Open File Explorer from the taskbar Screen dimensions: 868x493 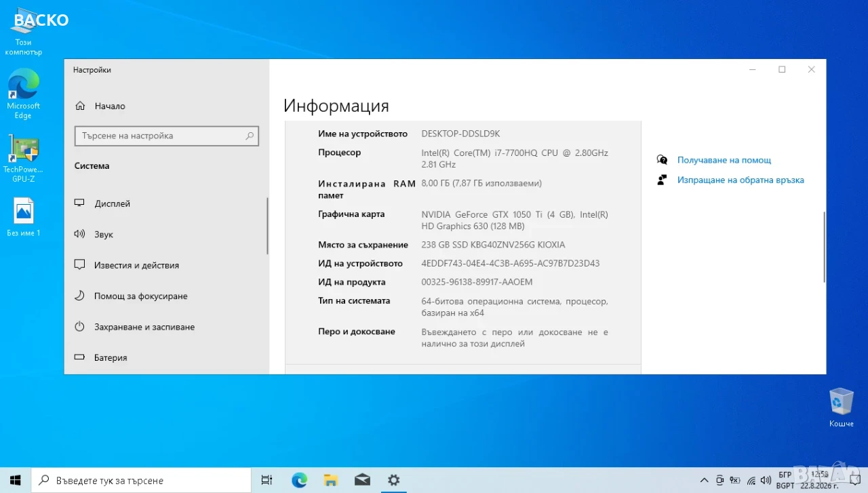click(x=330, y=480)
